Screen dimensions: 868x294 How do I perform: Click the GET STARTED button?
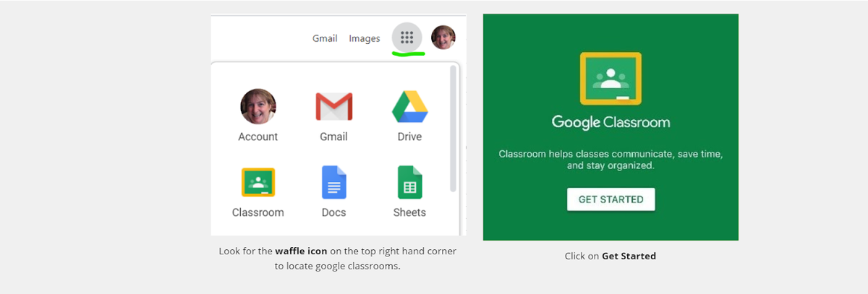[x=610, y=199]
